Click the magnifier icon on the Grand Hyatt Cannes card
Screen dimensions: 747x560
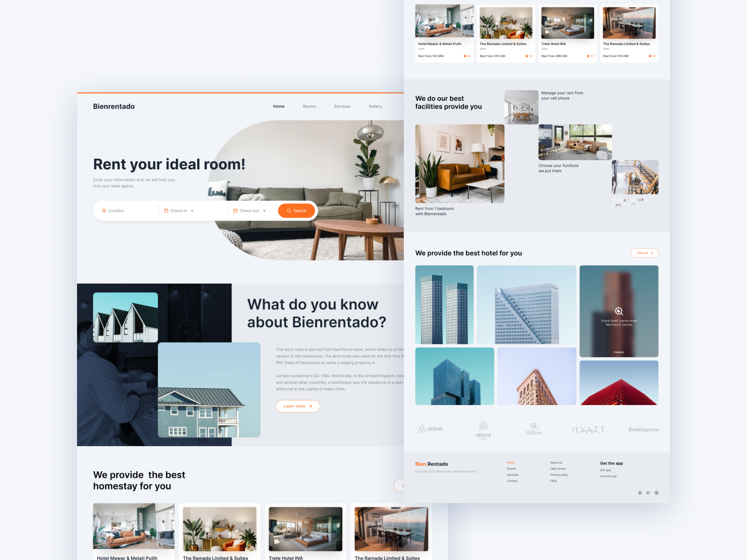click(619, 311)
